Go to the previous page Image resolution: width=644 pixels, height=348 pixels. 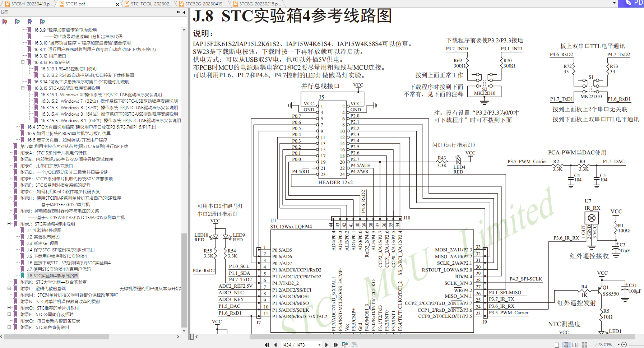(275, 345)
